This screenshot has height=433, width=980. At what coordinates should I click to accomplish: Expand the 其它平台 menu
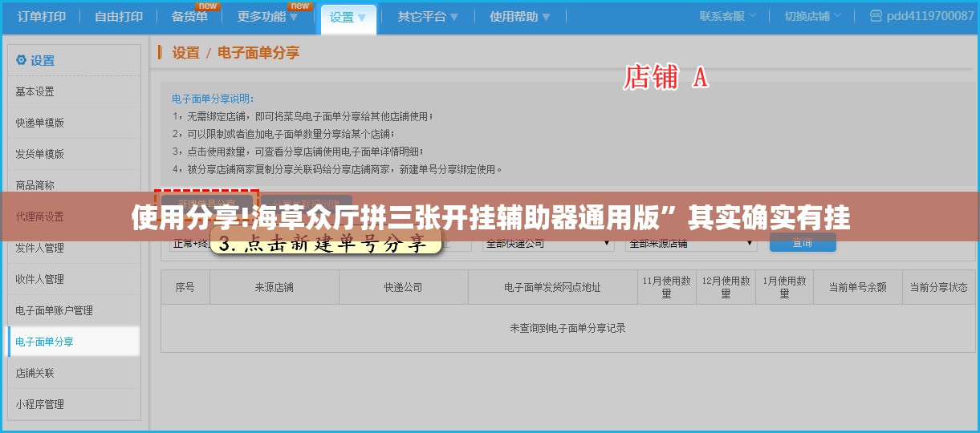pyautogui.click(x=428, y=16)
